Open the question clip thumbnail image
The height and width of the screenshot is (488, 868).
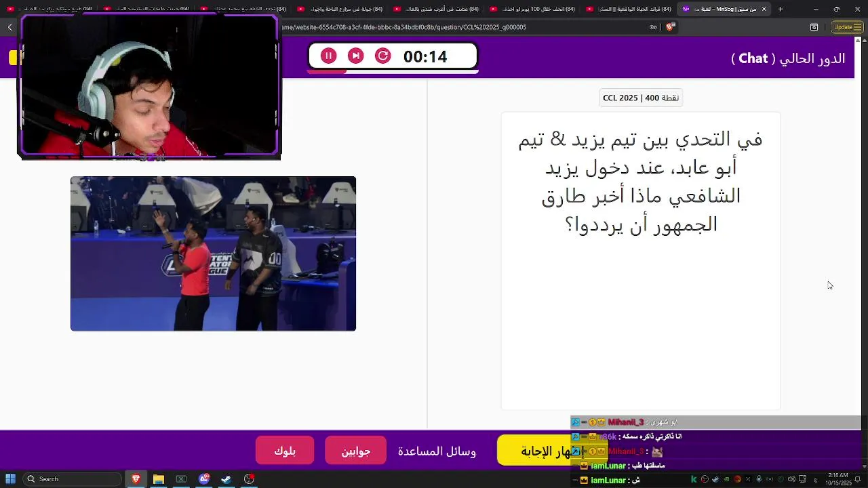(213, 253)
